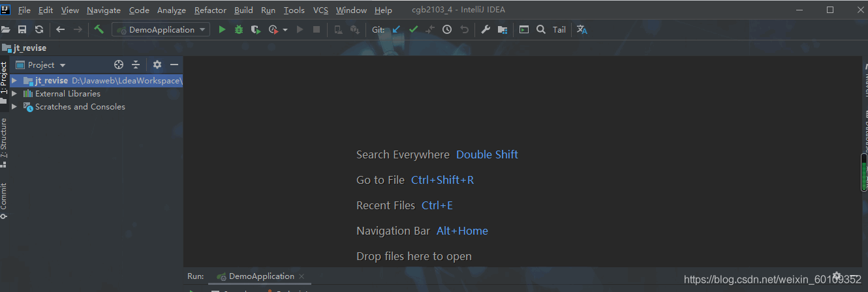Open the Build menu
The width and height of the screenshot is (868, 292).
click(243, 10)
